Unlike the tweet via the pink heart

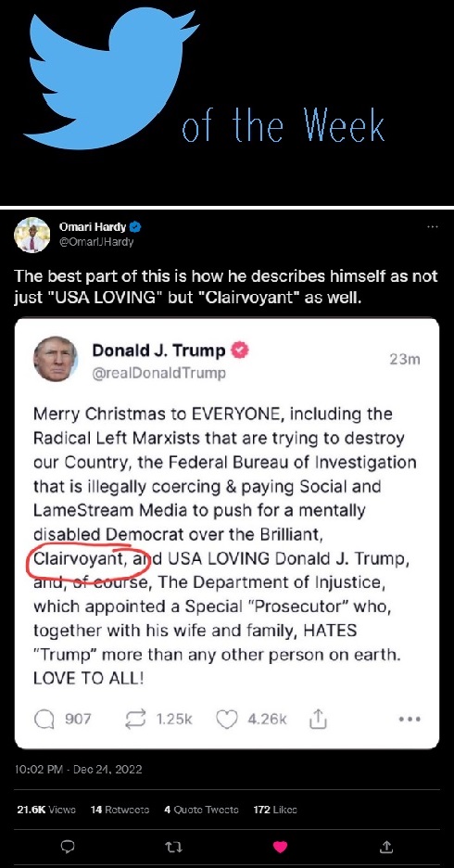tap(281, 847)
